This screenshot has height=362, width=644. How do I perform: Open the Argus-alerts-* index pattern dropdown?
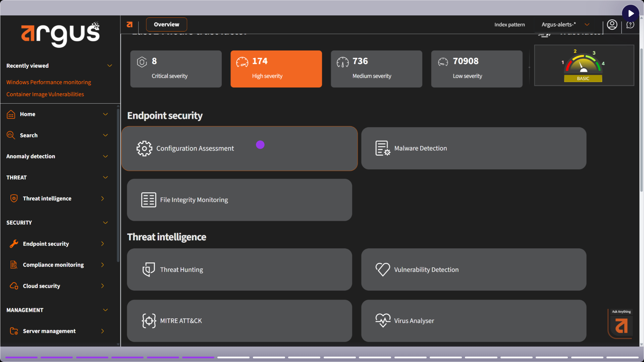tap(566, 24)
